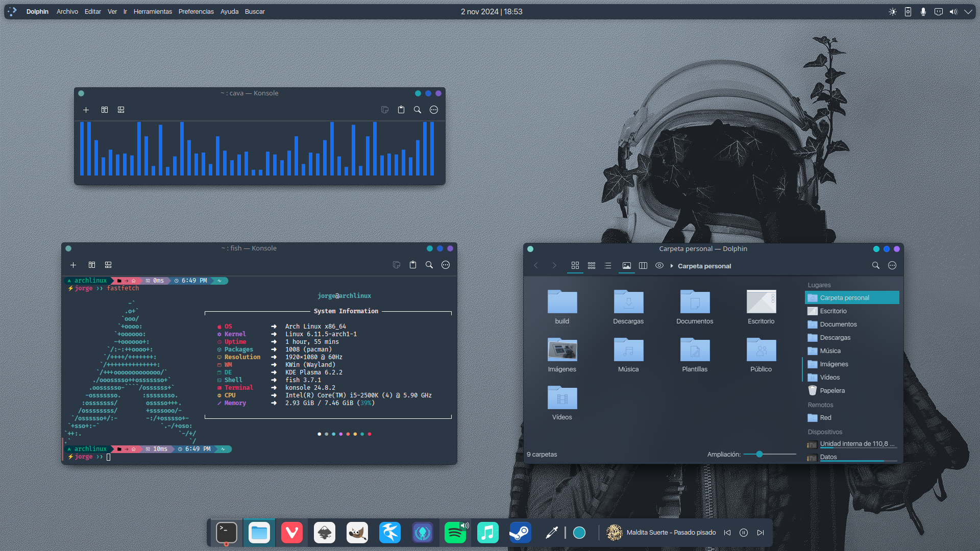980x551 pixels.
Task: Select Escritorio in Lugares sidebar
Action: tap(852, 311)
